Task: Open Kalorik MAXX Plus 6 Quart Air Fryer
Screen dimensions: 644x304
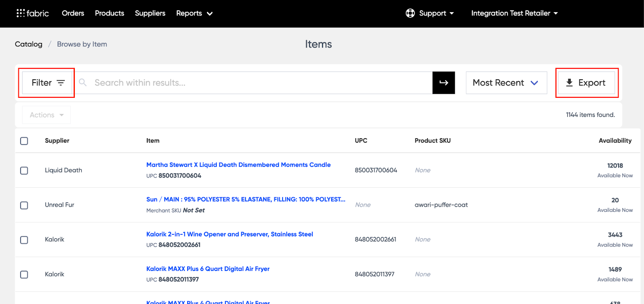Action: point(208,269)
